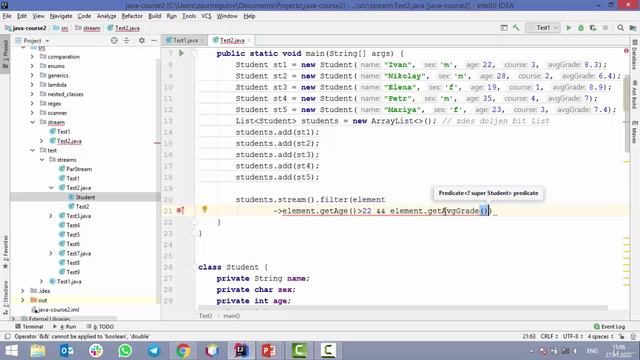Click the 4 spaces indent selector

point(600,336)
